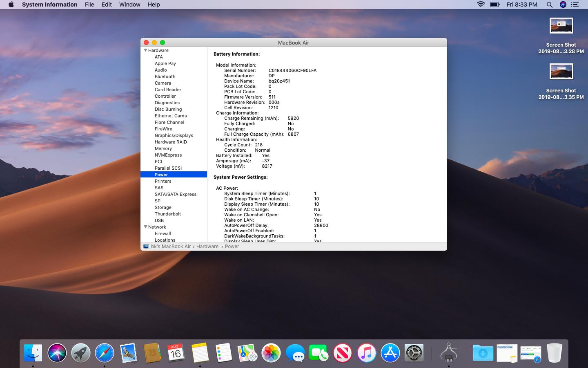This screenshot has width=588, height=368.
Task: Select USB in the sidebar
Action: pos(159,220)
